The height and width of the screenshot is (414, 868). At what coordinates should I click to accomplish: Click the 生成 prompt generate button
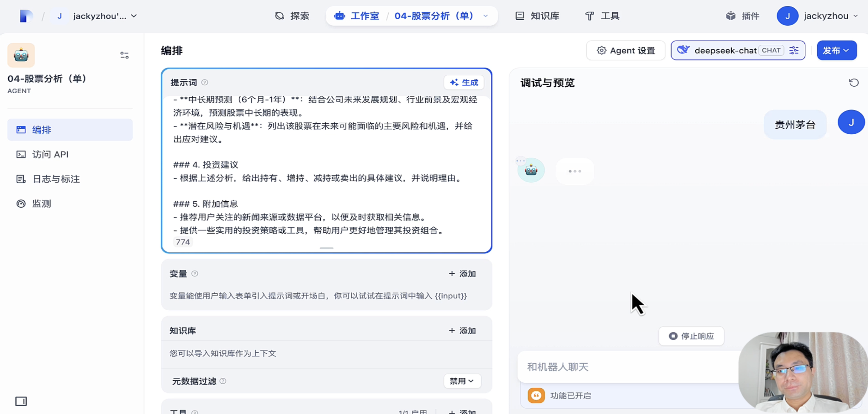click(x=464, y=83)
